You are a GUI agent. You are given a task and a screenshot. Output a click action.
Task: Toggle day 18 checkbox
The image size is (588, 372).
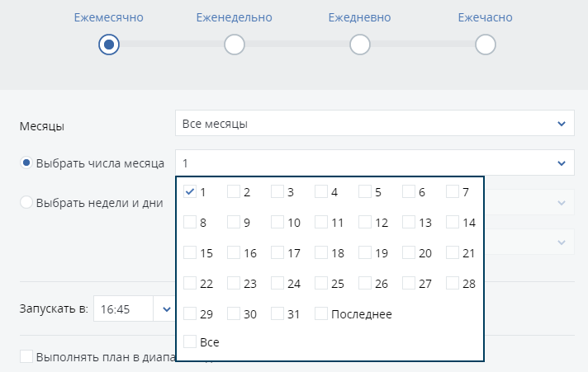321,253
